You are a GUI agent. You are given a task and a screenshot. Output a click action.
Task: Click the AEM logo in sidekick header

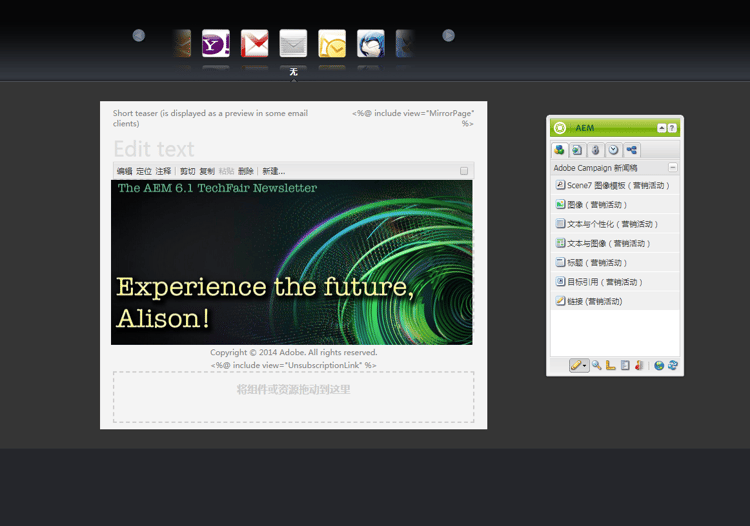tap(560, 128)
